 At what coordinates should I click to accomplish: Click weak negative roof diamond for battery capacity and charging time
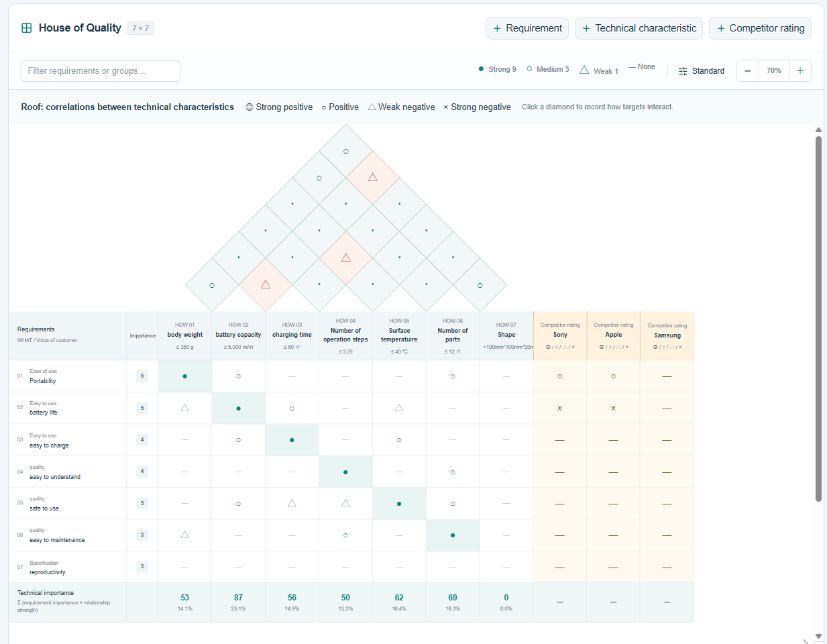(266, 285)
